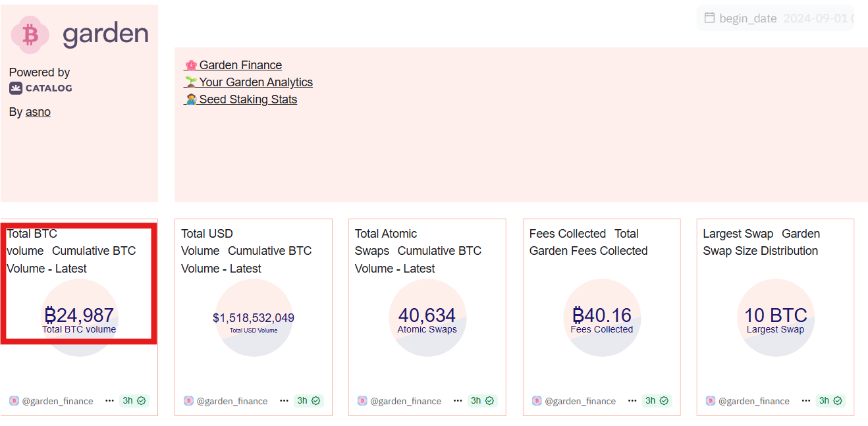Click the Fees Collected card title
The width and height of the screenshot is (868, 426).
pos(588,242)
